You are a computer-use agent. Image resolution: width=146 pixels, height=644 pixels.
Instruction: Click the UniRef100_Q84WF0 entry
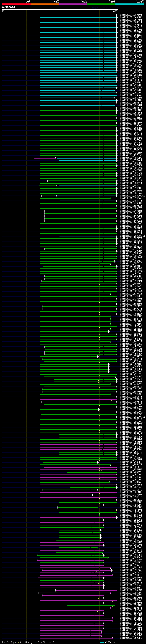click(131, 588)
